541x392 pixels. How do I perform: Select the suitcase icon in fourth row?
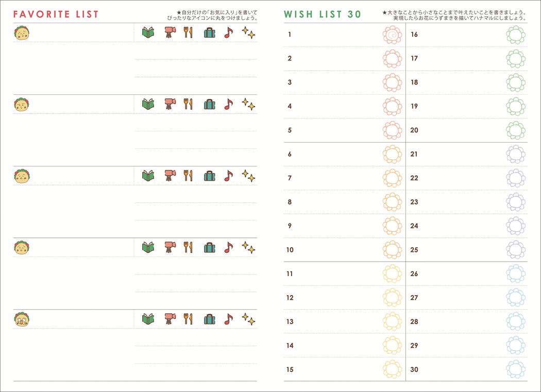pyautogui.click(x=209, y=247)
